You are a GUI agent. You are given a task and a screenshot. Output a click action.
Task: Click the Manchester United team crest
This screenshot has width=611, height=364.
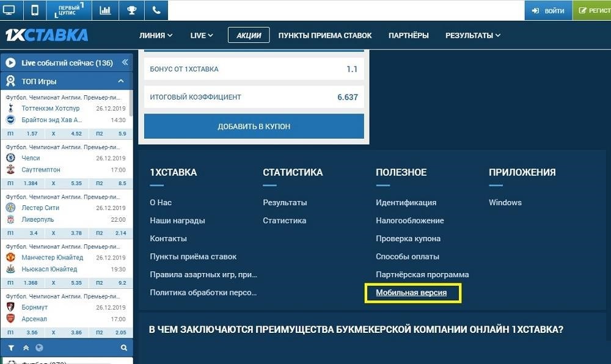[x=10, y=257]
